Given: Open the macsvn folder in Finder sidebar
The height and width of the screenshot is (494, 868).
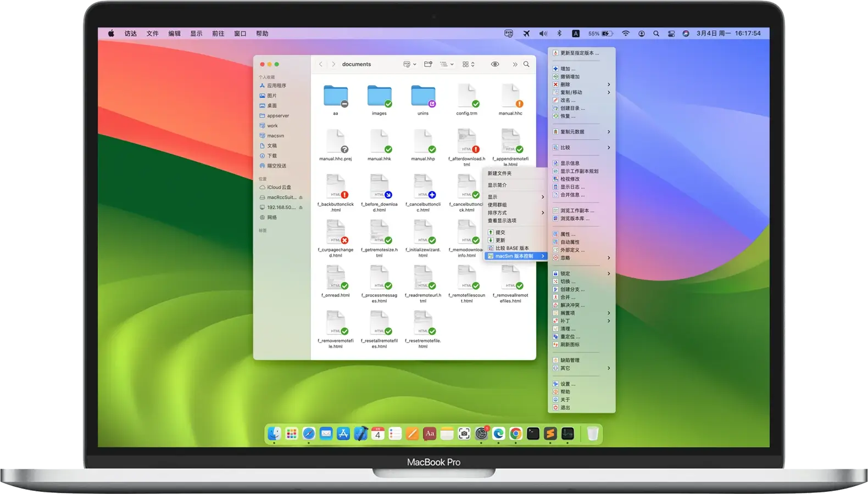Looking at the screenshot, I should pos(275,136).
